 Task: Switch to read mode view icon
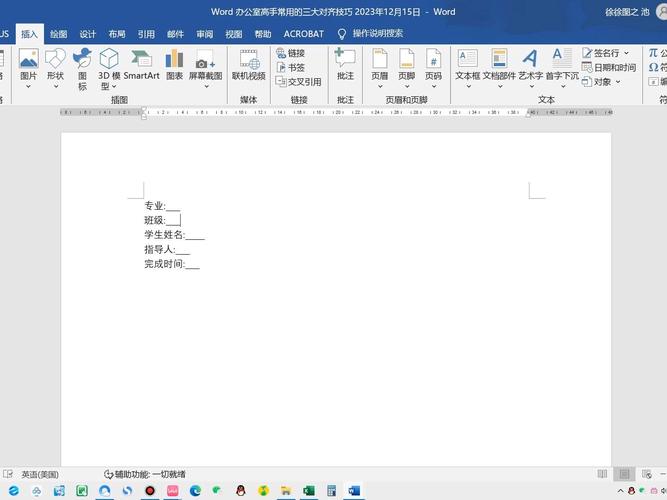pyautogui.click(x=602, y=474)
